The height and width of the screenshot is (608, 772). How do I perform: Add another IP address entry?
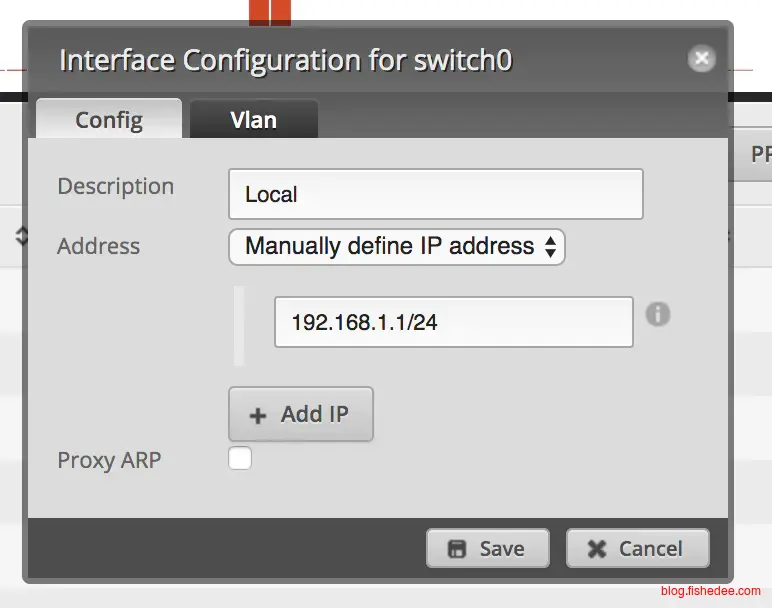click(300, 415)
